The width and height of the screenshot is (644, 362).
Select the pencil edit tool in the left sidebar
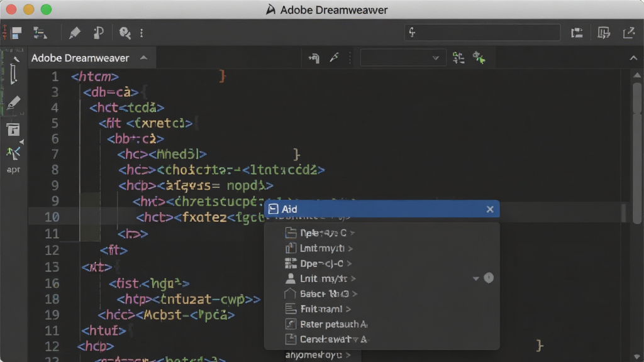(x=13, y=102)
